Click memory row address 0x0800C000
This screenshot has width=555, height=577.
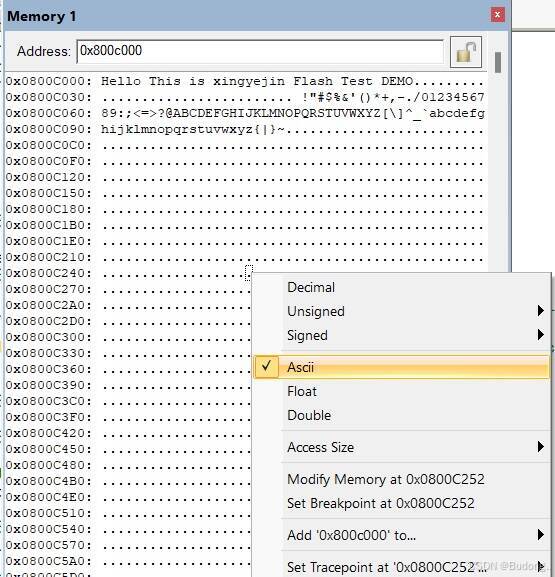coord(48,81)
